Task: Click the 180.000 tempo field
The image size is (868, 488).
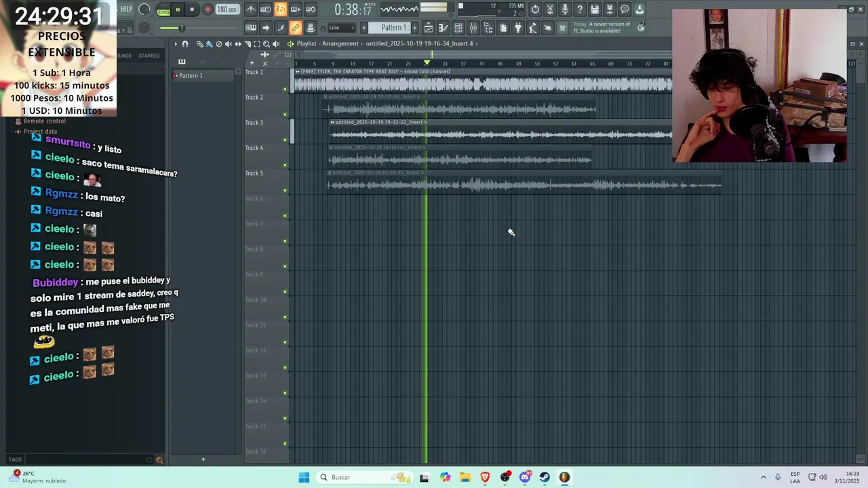Action: (x=227, y=9)
